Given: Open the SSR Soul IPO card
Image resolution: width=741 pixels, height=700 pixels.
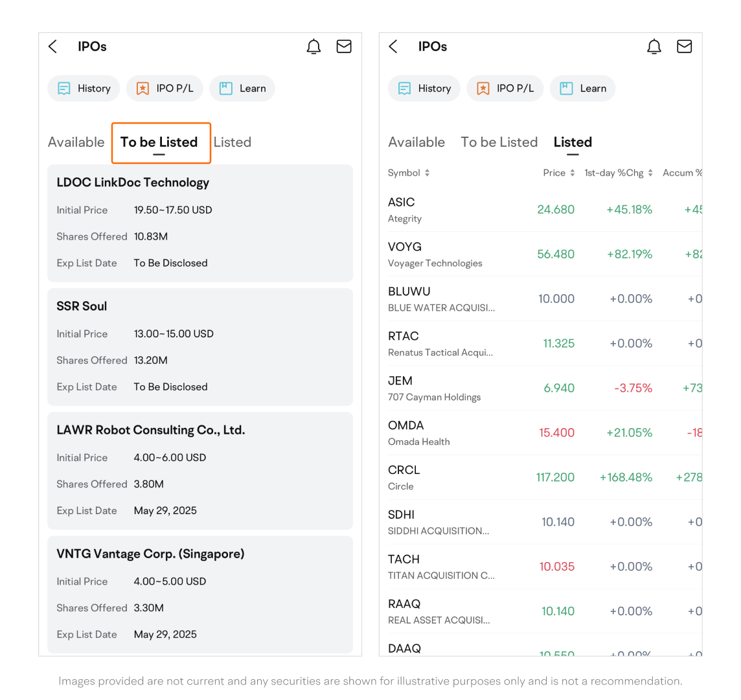Looking at the screenshot, I should click(x=200, y=346).
